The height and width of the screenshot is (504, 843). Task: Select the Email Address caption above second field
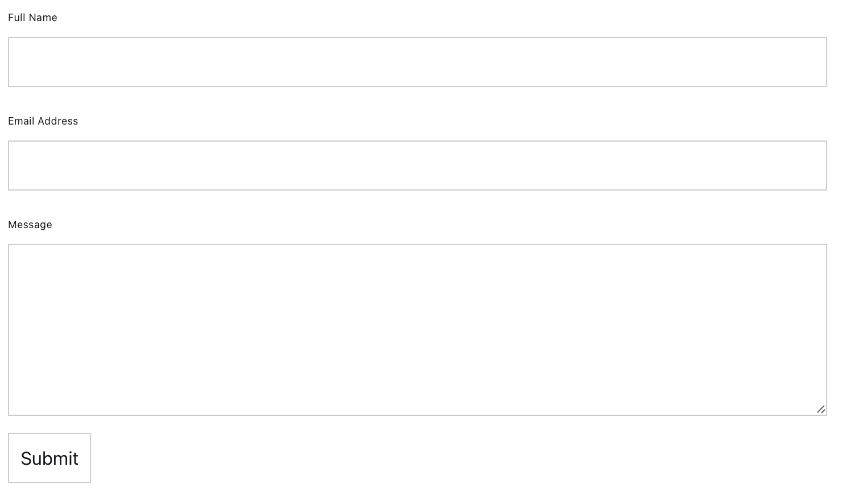(43, 121)
